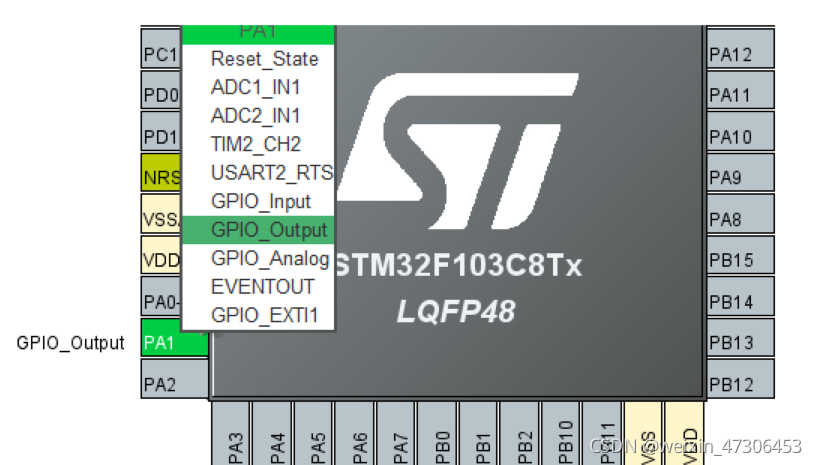This screenshot has width=817, height=465.
Task: Click the PA2 pin on left side
Action: pos(175,379)
